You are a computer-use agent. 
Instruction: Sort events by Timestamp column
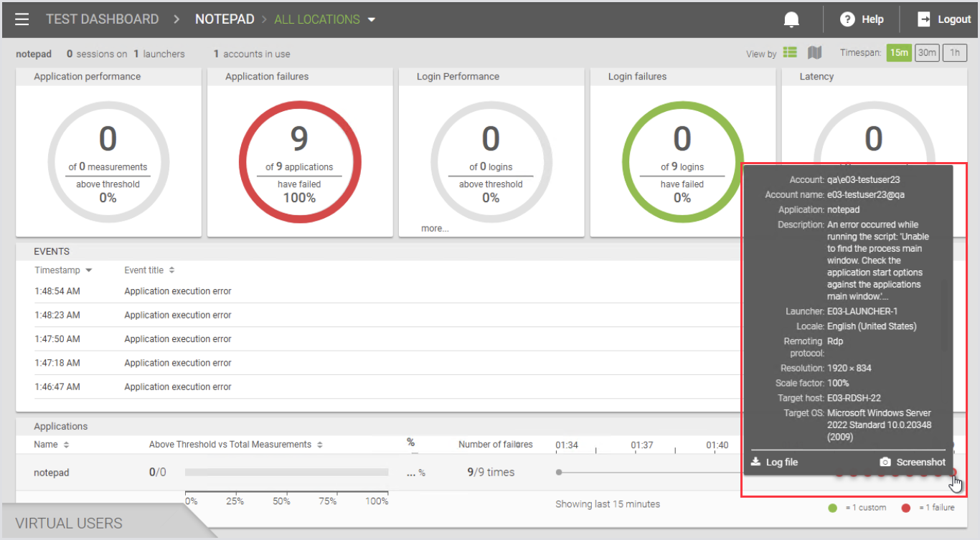[x=63, y=270]
